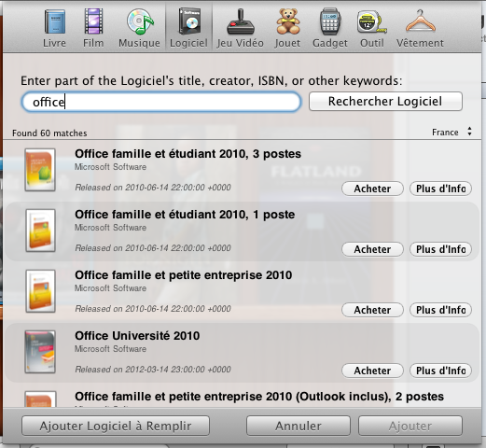Click Rechercher Logiciel search button
The image size is (486, 448).
click(x=385, y=101)
